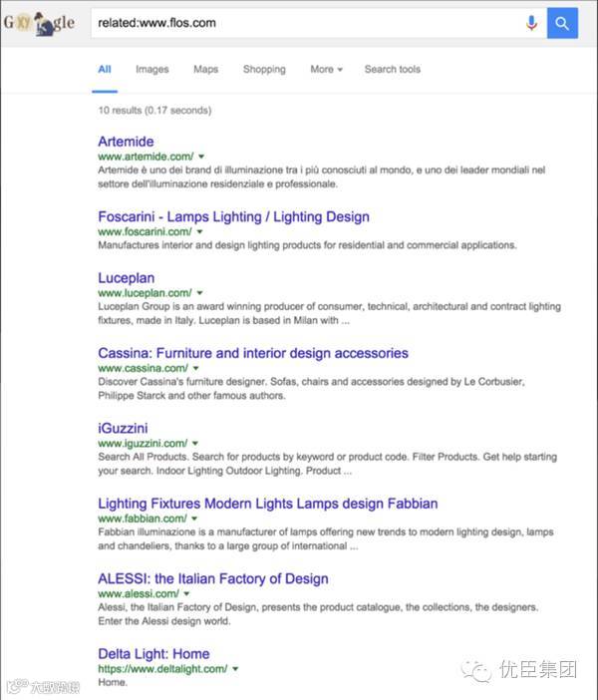The height and width of the screenshot is (700, 598).
Task: Open ALESSI Italian Factory of Design link
Action: point(213,579)
